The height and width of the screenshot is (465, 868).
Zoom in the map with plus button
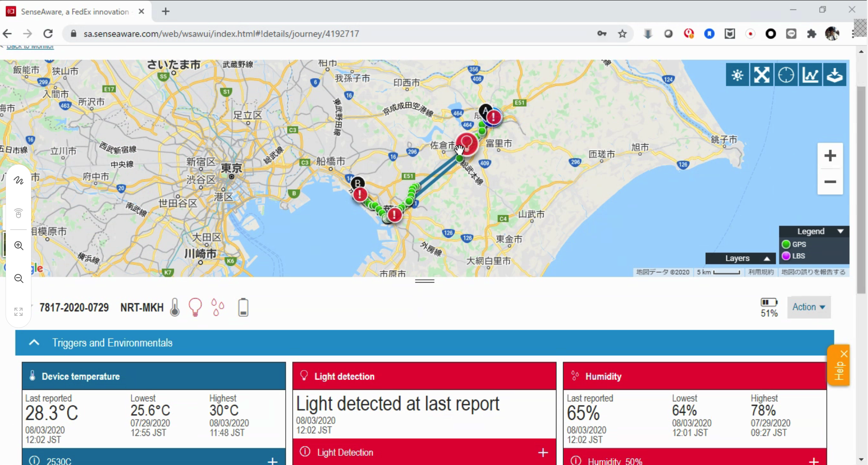(830, 156)
